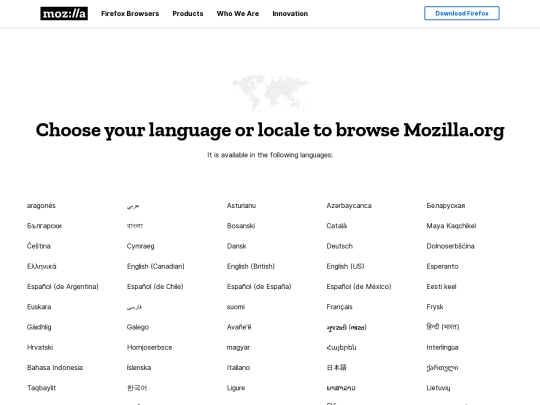Viewport: 540px width, 405px height.
Task: Open the Firefox Browsers menu
Action: point(130,13)
